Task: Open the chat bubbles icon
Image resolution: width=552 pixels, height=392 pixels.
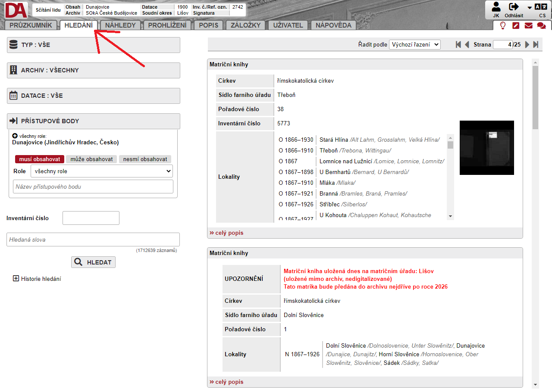Action: [x=541, y=25]
